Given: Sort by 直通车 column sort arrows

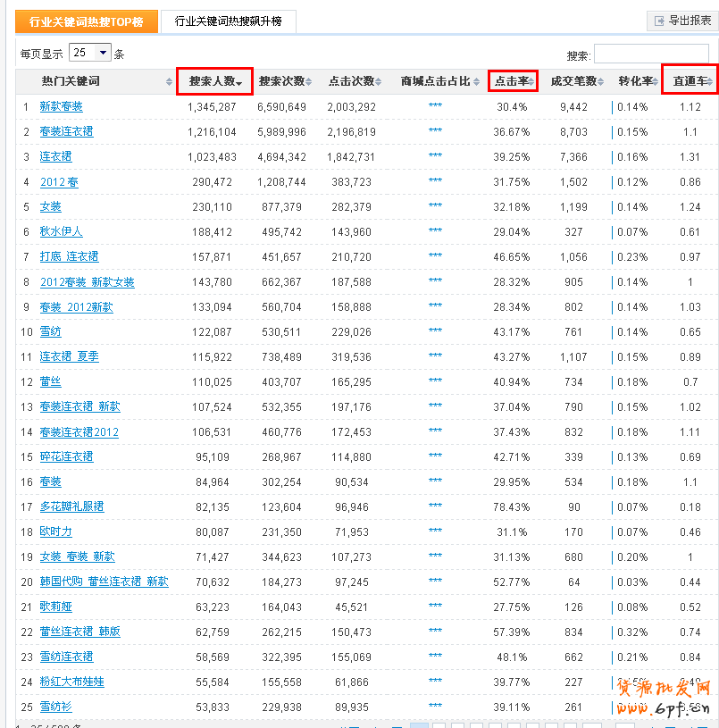Looking at the screenshot, I should pyautogui.click(x=710, y=82).
